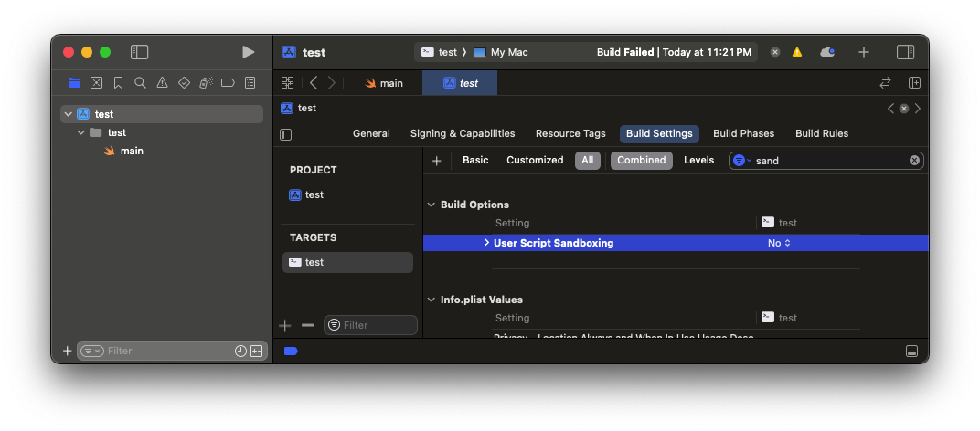Show All build settings

tap(588, 161)
